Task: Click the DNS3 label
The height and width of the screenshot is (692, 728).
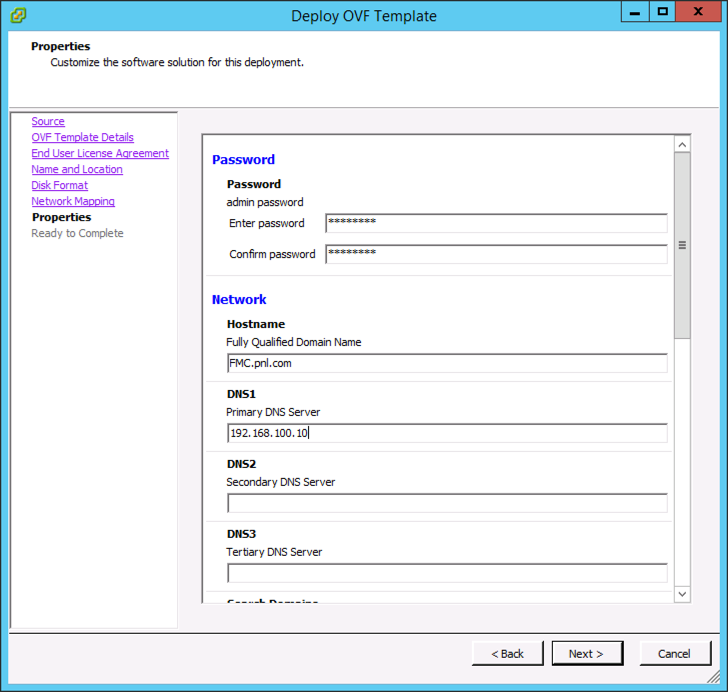Action: [x=241, y=534]
